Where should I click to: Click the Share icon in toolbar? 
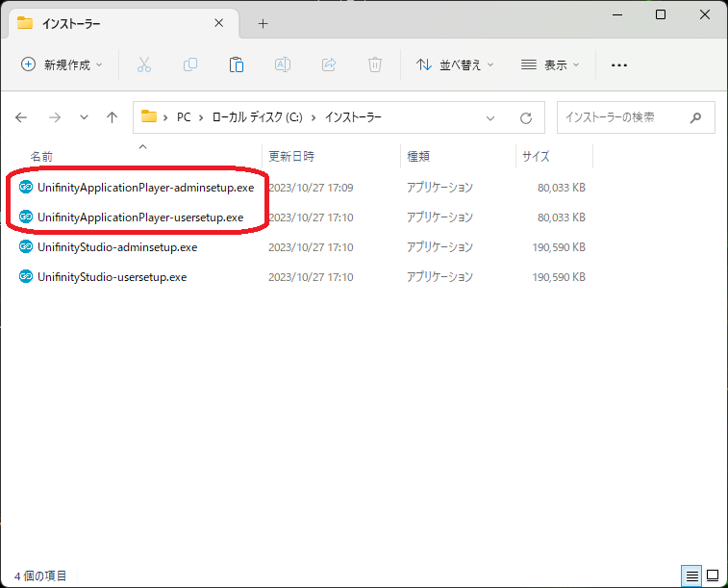pos(329,64)
